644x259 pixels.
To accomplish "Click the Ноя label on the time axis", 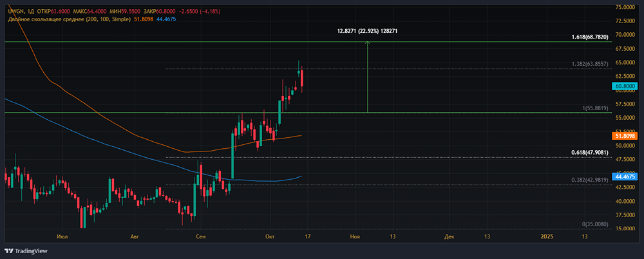I will pyautogui.click(x=355, y=236).
